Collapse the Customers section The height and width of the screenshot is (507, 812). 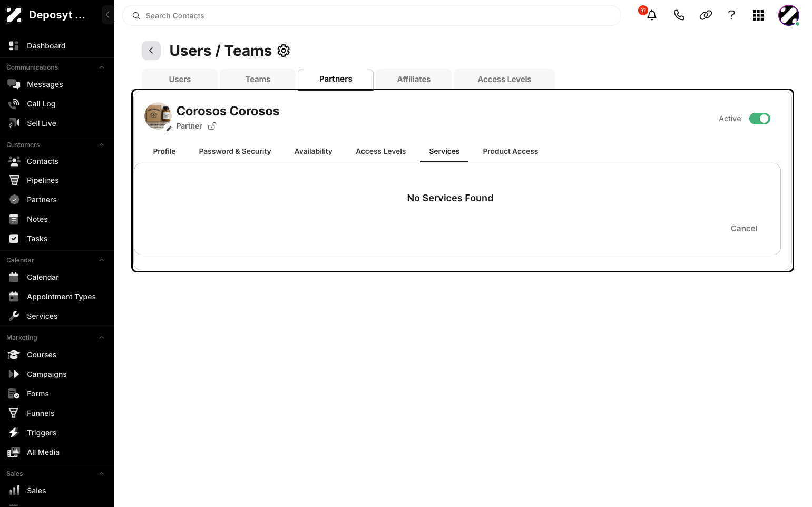point(102,145)
